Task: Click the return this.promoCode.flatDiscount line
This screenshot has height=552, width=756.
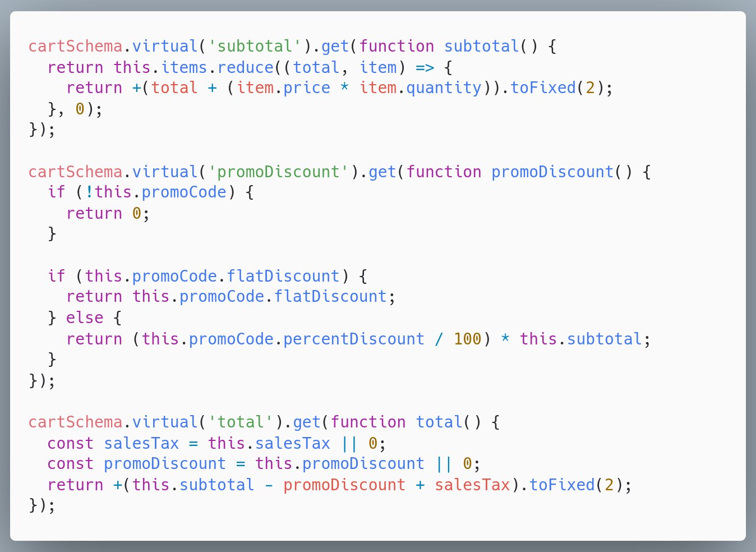Action: click(231, 297)
